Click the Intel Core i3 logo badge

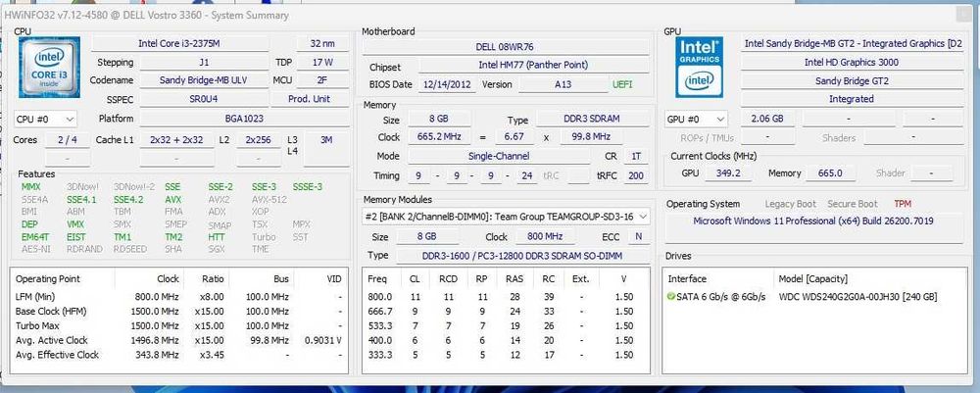(49, 67)
